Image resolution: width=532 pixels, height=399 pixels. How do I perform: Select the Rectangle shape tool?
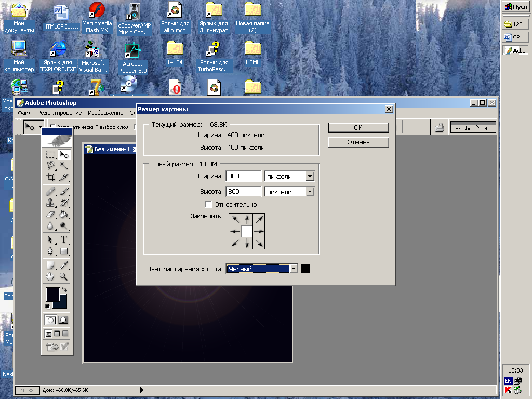click(x=64, y=251)
